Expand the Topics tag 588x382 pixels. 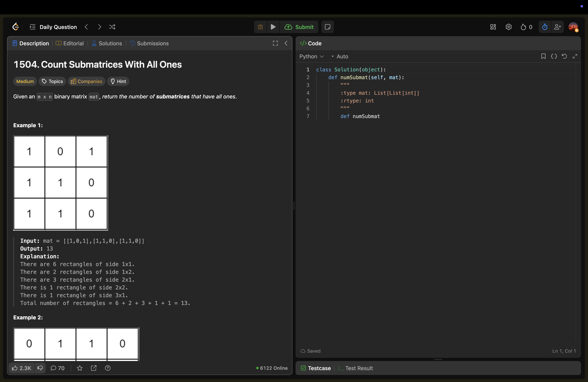coord(52,81)
